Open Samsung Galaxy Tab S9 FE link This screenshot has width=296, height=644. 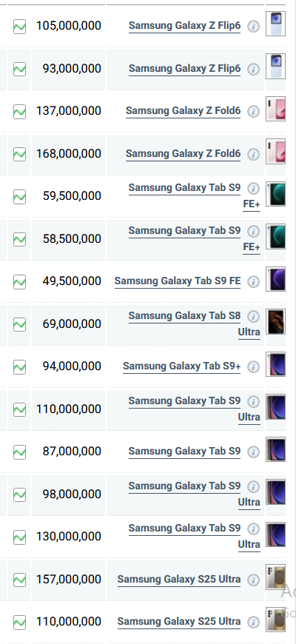click(178, 281)
